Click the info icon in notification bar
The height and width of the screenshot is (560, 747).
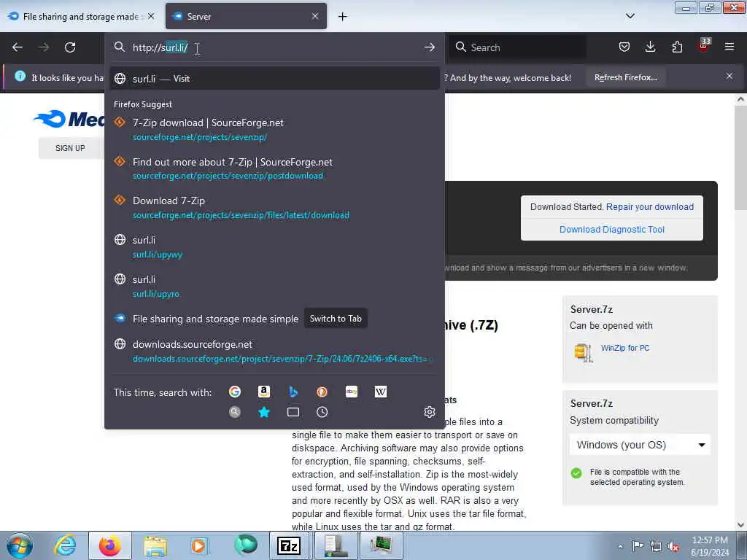20,76
